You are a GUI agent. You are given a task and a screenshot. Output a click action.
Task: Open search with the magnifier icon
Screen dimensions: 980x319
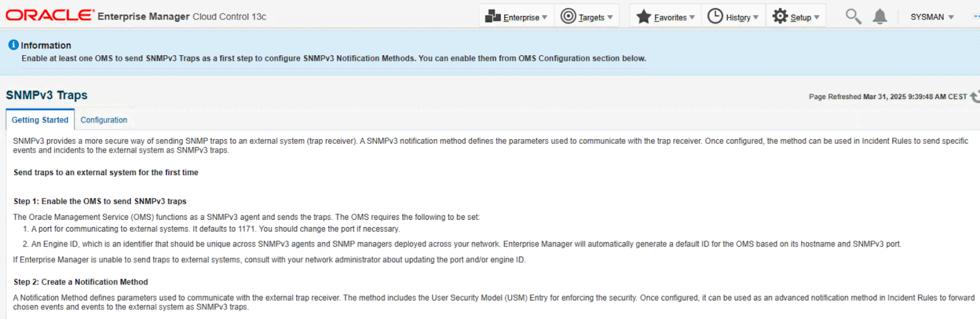point(853,17)
